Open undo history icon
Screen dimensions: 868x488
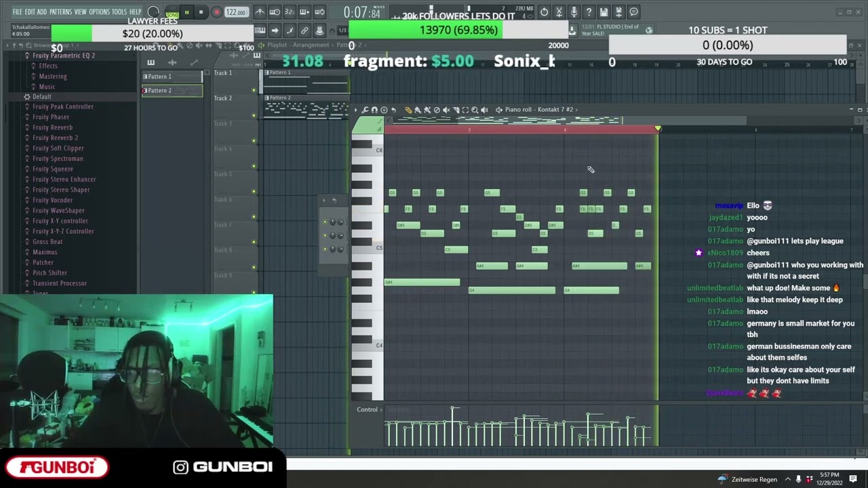coord(544,12)
